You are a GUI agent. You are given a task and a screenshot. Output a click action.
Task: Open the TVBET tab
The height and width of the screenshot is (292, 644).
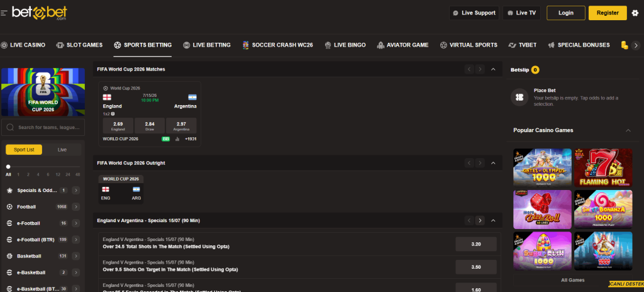pyautogui.click(x=523, y=45)
